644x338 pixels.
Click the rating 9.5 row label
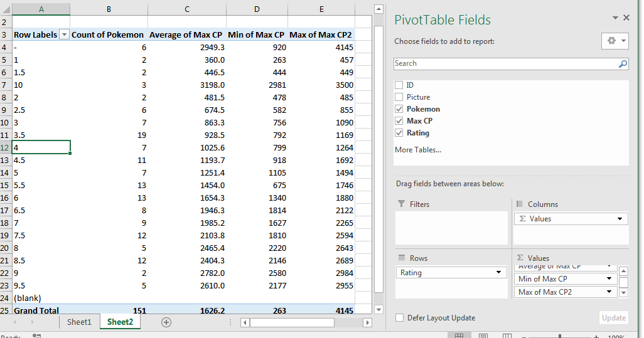pos(41,285)
